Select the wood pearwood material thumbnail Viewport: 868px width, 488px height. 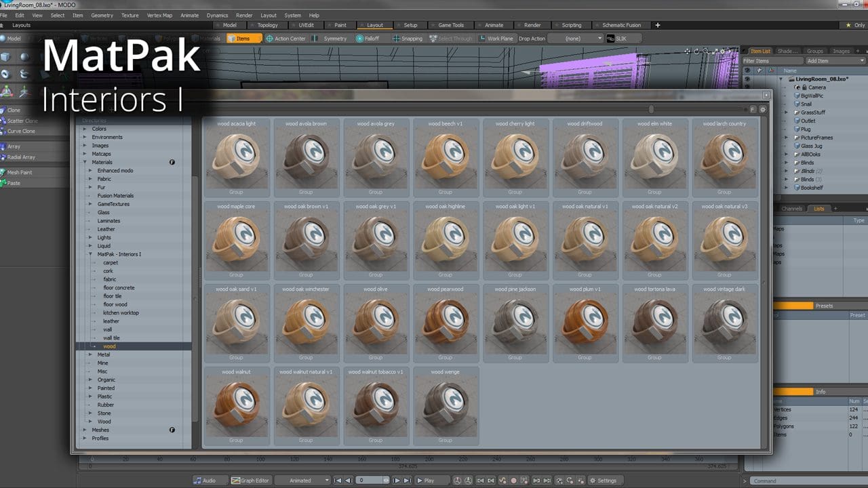[x=445, y=322]
